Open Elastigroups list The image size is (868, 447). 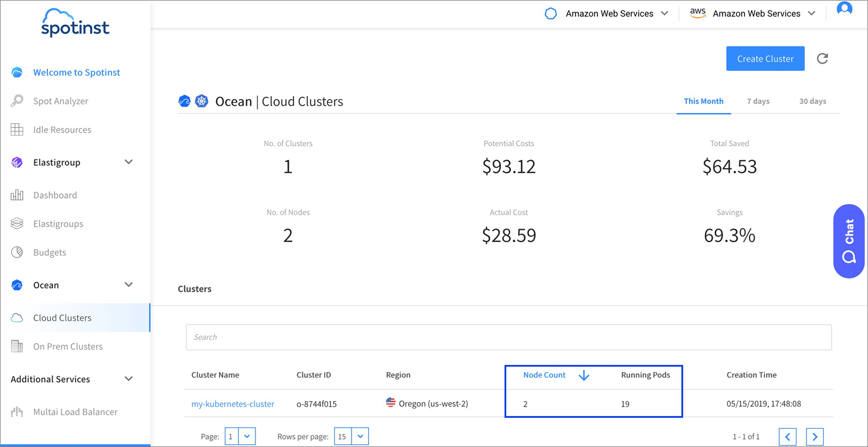click(58, 223)
